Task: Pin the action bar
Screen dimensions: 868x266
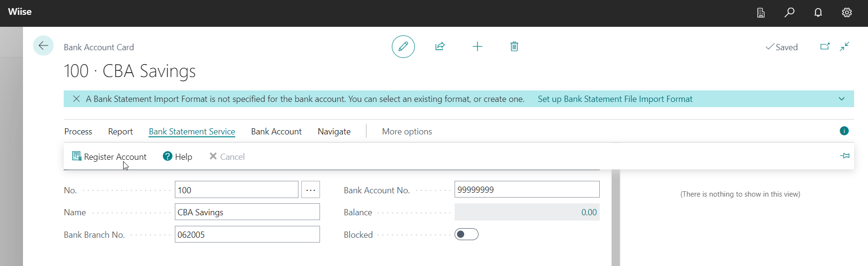Action: click(845, 156)
